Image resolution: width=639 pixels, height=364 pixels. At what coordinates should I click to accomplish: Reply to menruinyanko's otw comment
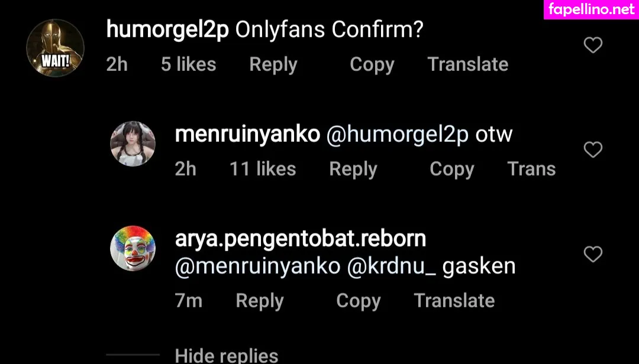pyautogui.click(x=353, y=169)
